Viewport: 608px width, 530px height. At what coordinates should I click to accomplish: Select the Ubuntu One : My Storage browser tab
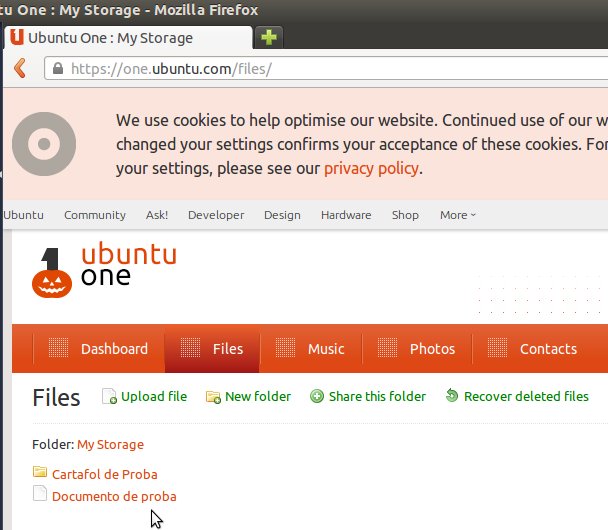pyautogui.click(x=128, y=38)
